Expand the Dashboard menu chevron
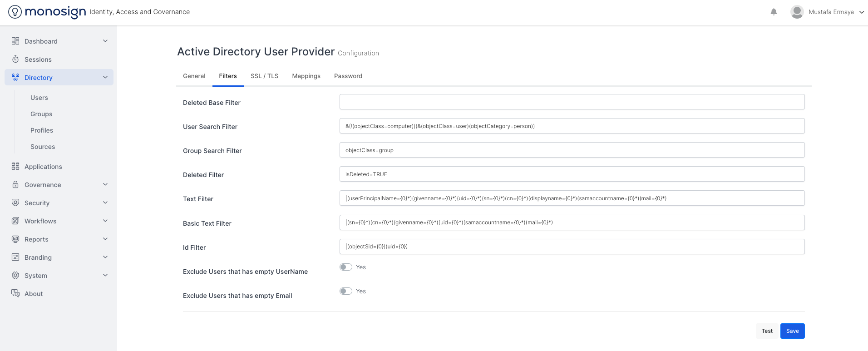Screen dimensions: 868x351 (x=105, y=41)
